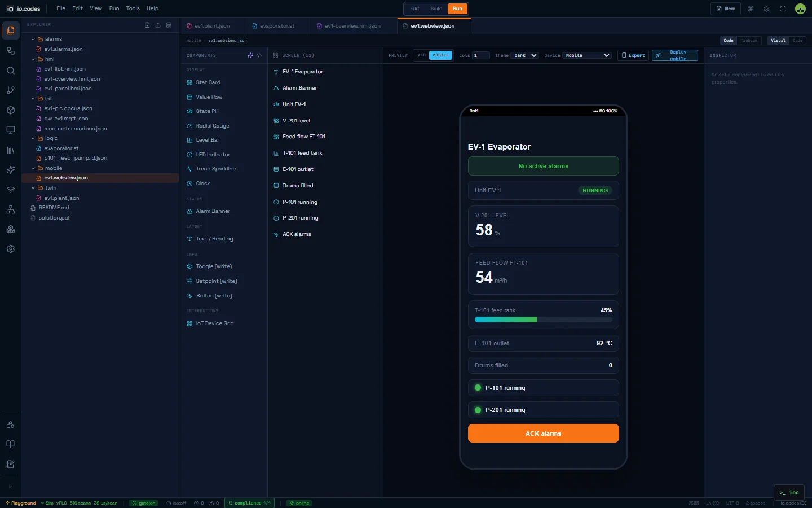Open the Explorer files icon in activity bar
The height and width of the screenshot is (508, 812).
[x=10, y=30]
